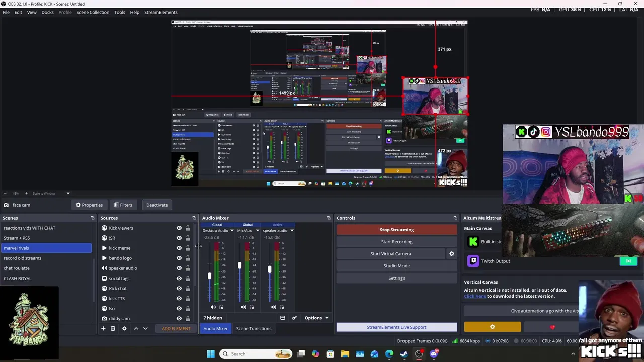Open File Explorer from the taskbar

(x=345, y=354)
